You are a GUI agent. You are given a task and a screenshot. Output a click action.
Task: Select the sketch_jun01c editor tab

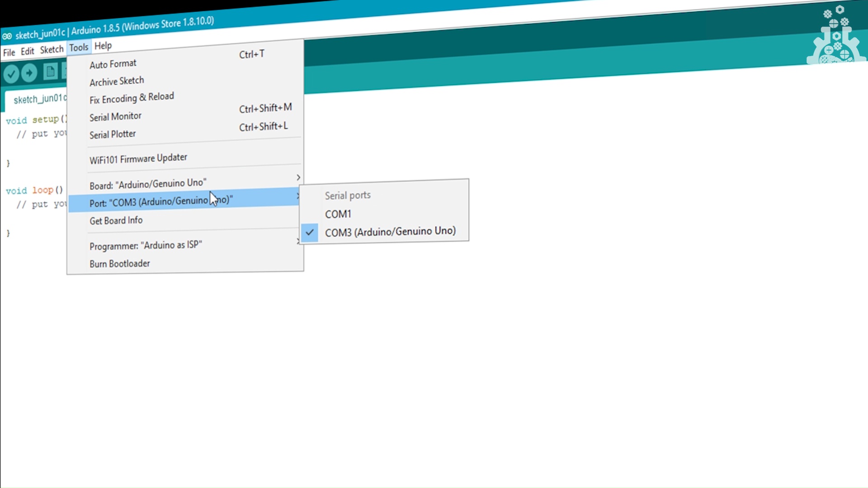click(x=36, y=99)
